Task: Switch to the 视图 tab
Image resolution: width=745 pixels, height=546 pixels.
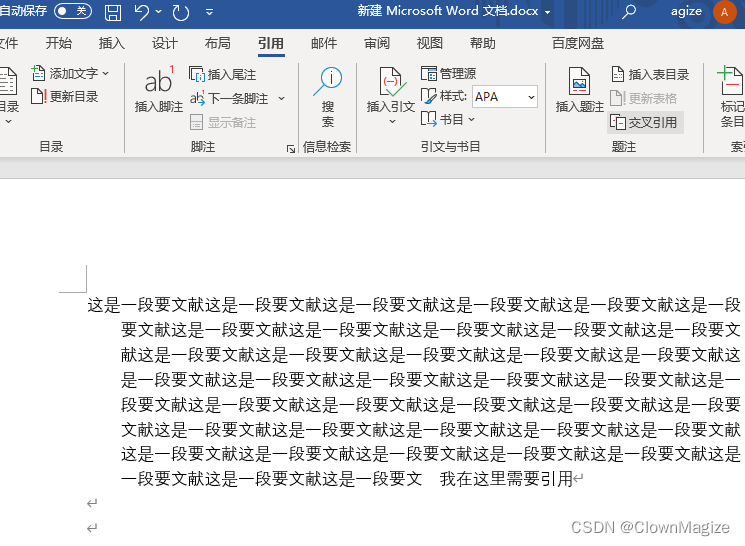Action: click(x=430, y=43)
